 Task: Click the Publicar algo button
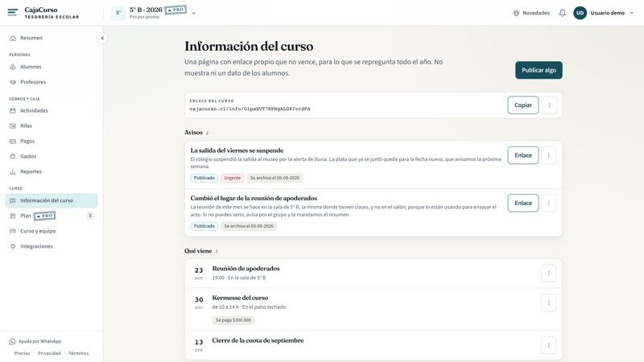(539, 70)
